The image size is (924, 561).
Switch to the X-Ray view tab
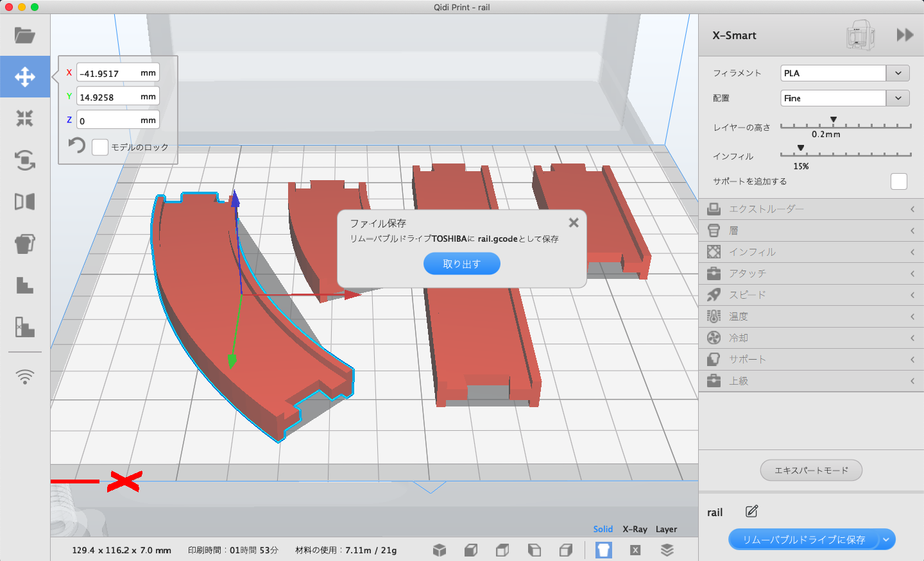pyautogui.click(x=634, y=529)
